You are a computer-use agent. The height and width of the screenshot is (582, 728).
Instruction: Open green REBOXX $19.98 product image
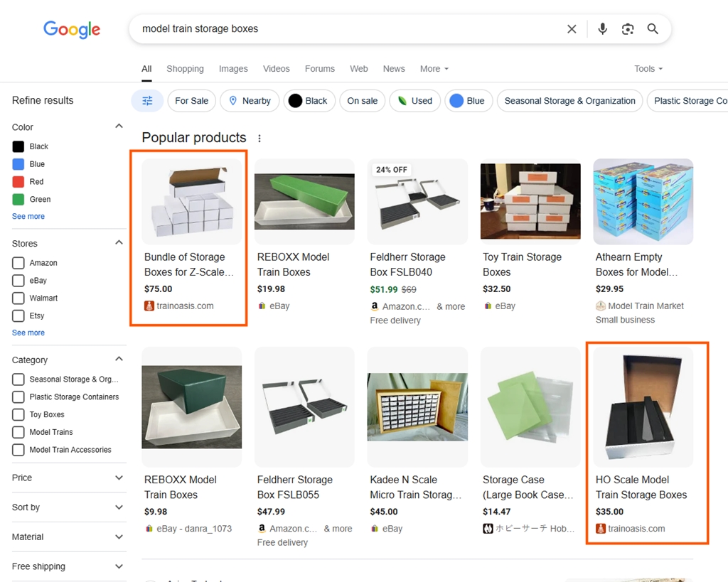point(304,201)
